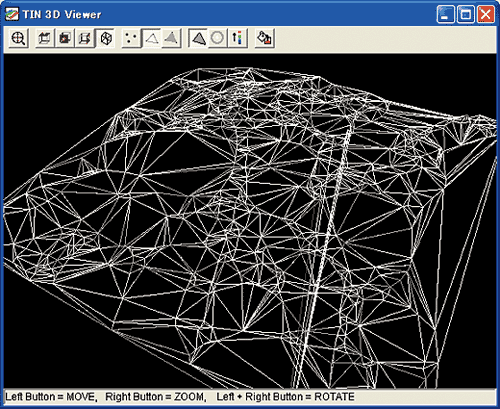The height and width of the screenshot is (409, 500).
Task: Toggle wireframe triangle display mode
Action: click(152, 38)
